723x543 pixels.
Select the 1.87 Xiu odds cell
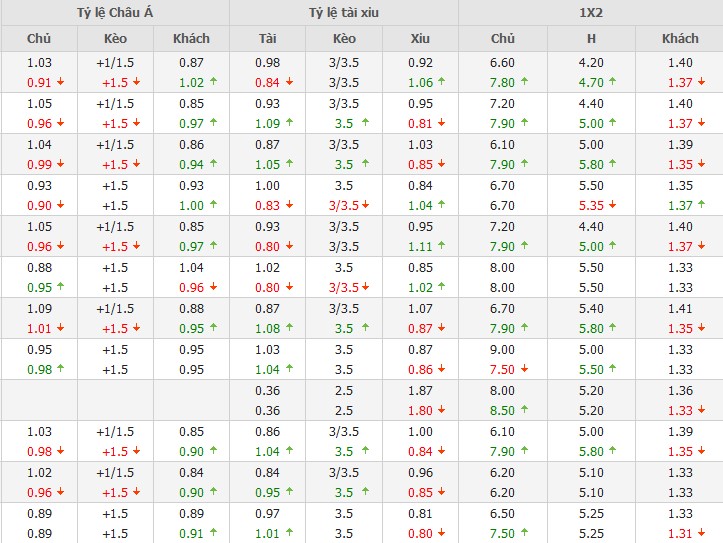[x=420, y=391]
